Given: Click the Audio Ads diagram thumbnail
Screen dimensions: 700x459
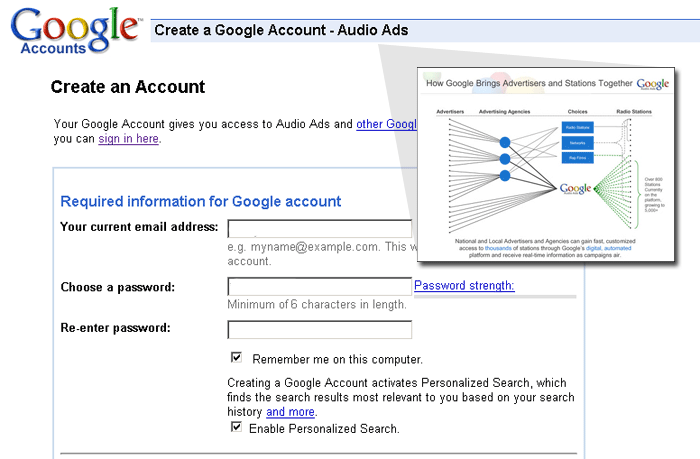Looking at the screenshot, I should [x=546, y=164].
